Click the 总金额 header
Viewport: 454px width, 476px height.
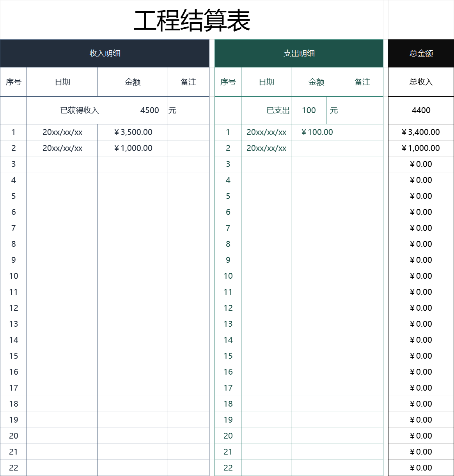pos(420,53)
